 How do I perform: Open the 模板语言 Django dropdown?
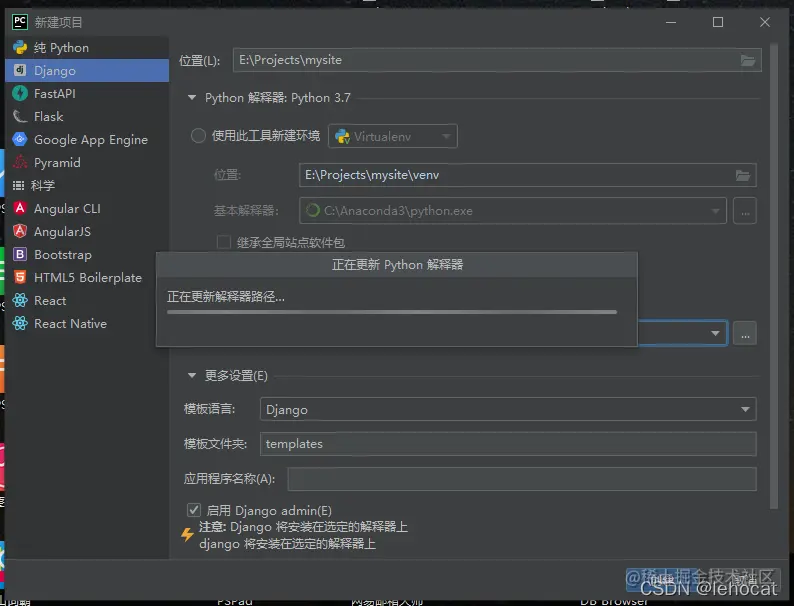[508, 409]
